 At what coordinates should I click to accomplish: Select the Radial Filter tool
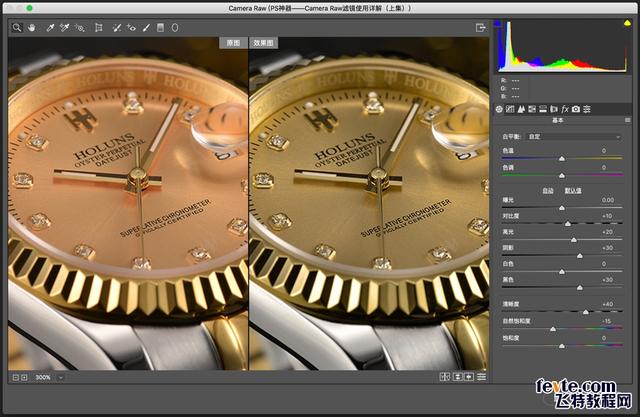coord(175,28)
